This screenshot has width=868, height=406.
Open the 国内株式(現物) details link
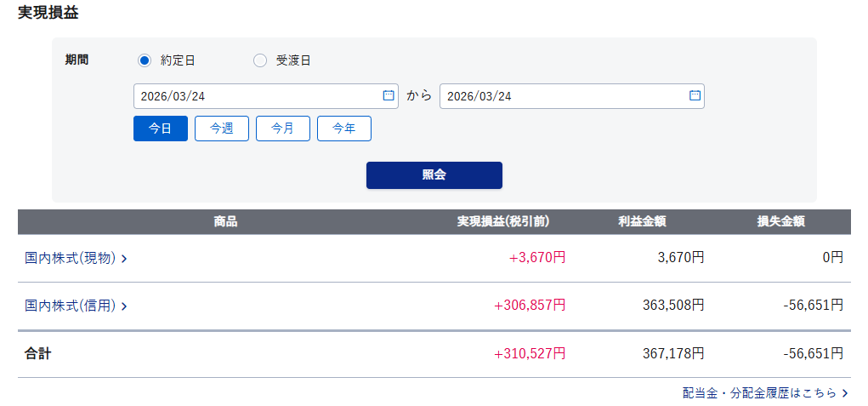[71, 258]
